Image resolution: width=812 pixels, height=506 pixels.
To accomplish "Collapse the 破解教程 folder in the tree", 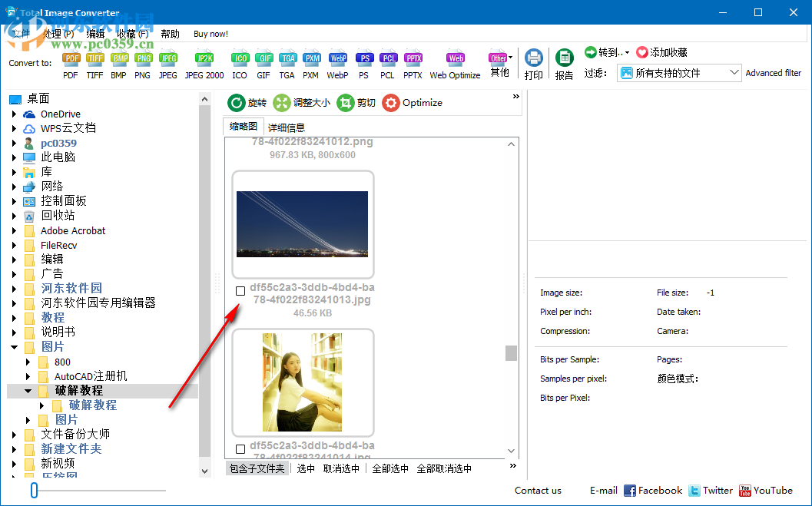I will (x=28, y=390).
